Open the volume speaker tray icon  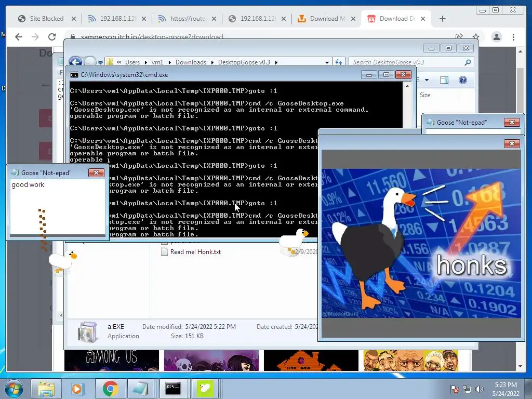(x=479, y=389)
